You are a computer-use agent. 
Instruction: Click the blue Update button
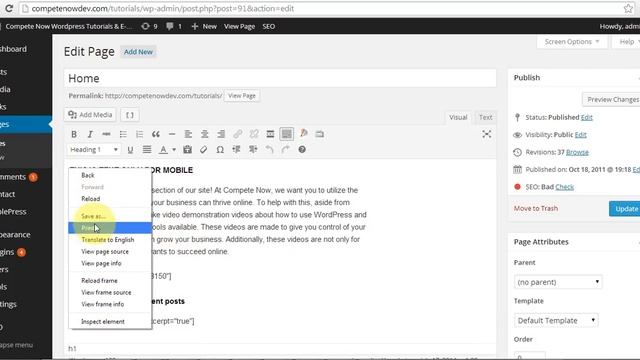[625, 209]
